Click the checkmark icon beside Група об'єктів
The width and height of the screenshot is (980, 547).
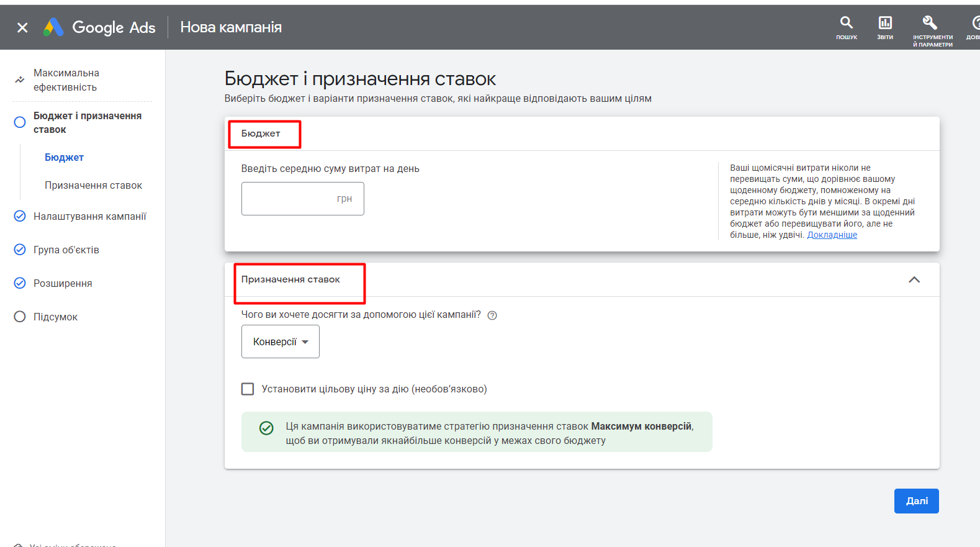(20, 250)
